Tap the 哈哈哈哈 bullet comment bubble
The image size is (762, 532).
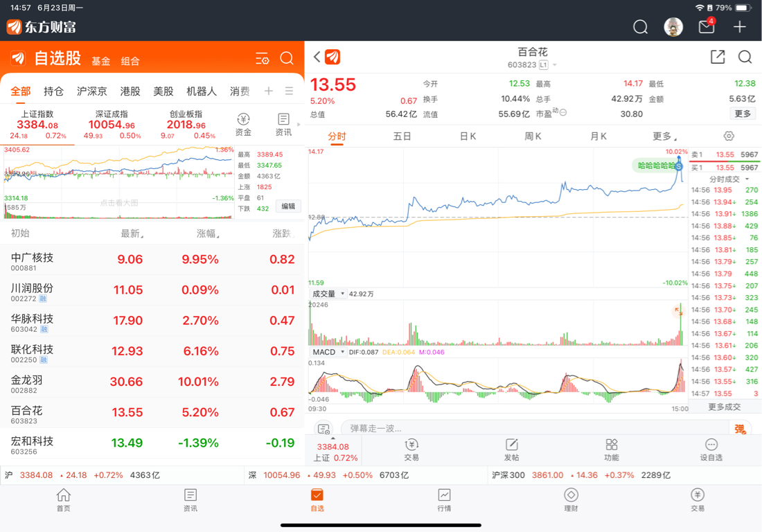tap(656, 166)
